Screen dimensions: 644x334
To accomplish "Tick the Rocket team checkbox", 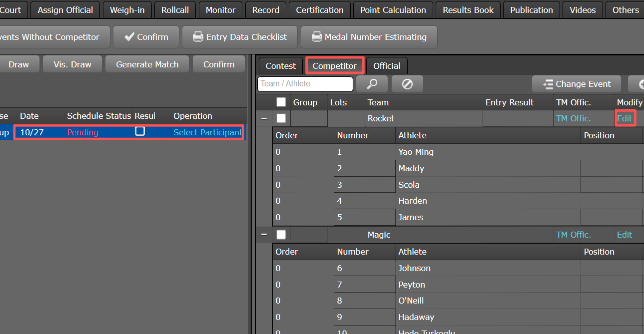I will 281,118.
